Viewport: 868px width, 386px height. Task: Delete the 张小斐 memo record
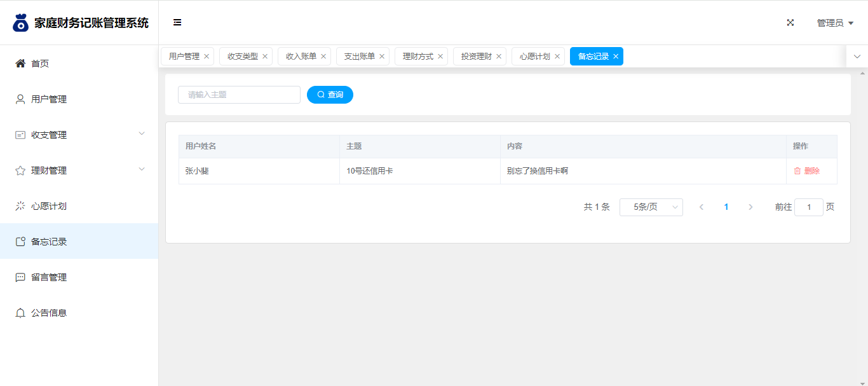pos(806,171)
